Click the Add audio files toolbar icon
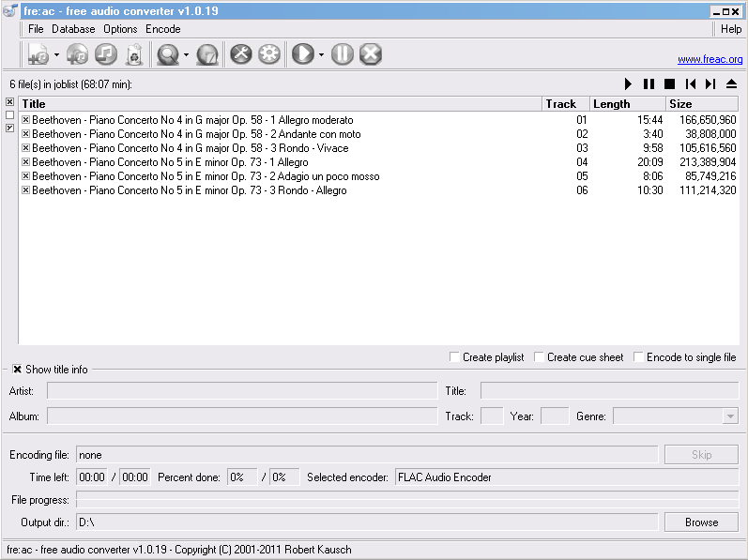 [x=38, y=54]
